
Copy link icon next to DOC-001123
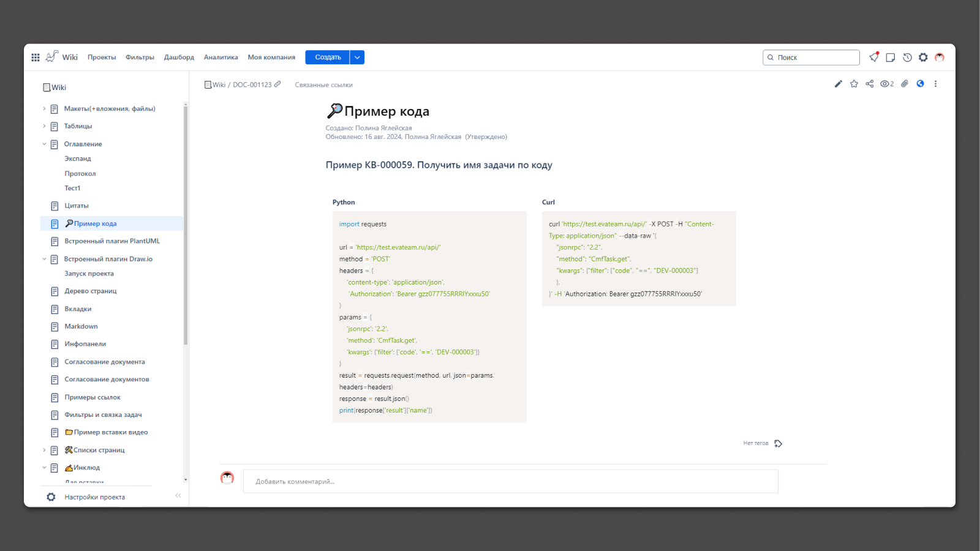pos(277,84)
